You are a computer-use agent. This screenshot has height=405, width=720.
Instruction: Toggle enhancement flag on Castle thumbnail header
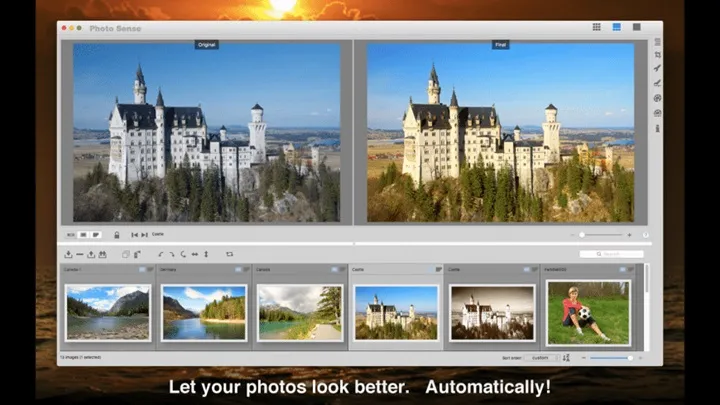tap(438, 269)
